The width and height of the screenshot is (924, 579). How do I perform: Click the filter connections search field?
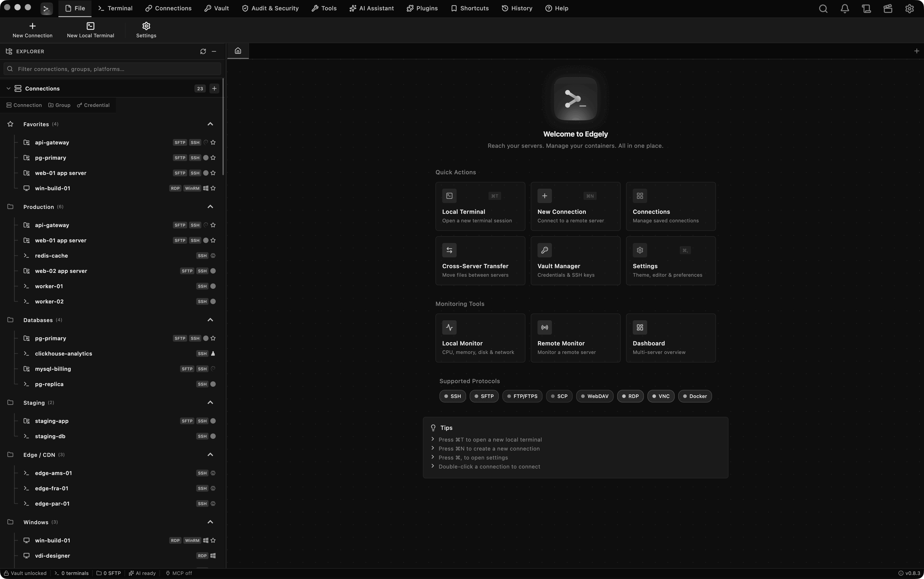tap(112, 69)
